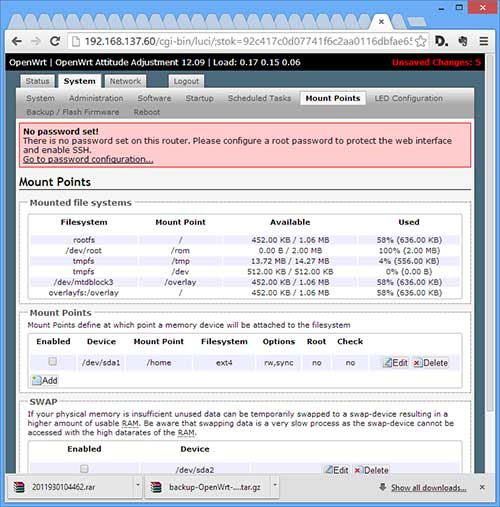Open the Chrome hamburger menu
Screen dimensions: 500x507
coord(484,41)
